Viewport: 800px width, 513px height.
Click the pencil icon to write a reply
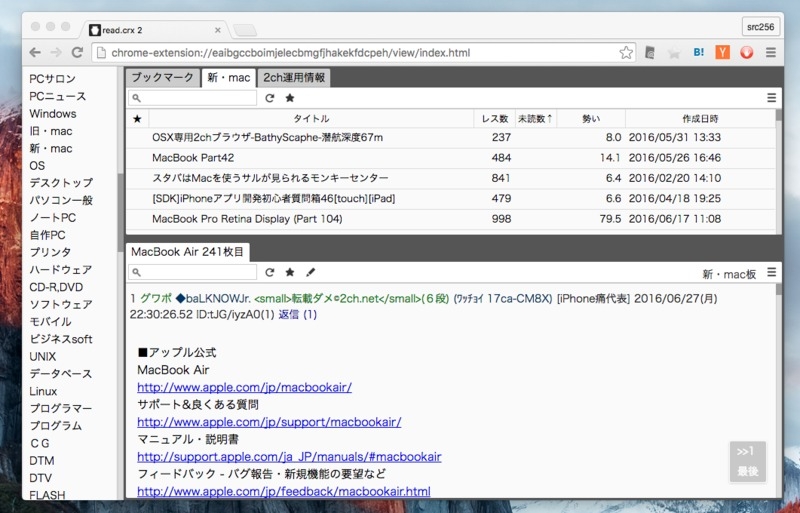click(310, 272)
